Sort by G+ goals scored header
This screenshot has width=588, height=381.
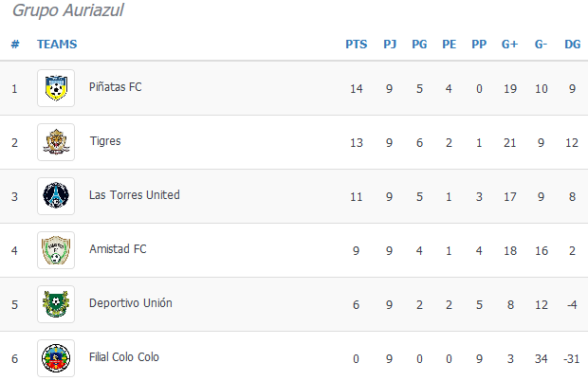[x=509, y=45]
